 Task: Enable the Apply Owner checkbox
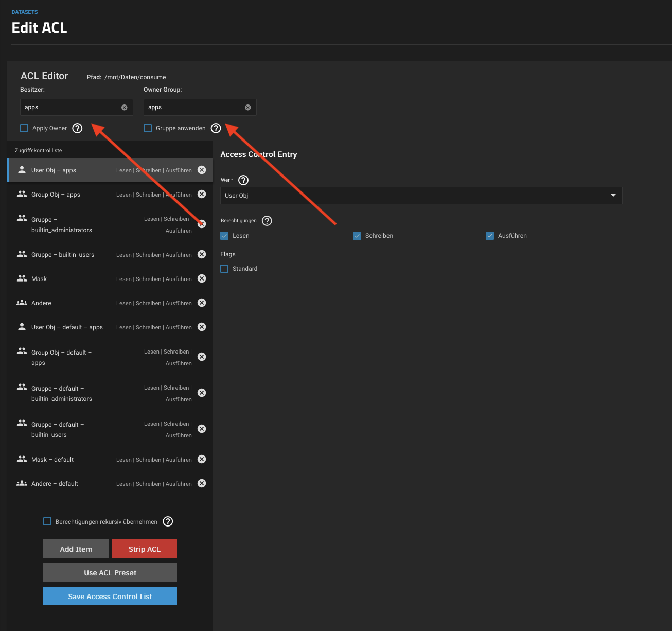(x=24, y=128)
